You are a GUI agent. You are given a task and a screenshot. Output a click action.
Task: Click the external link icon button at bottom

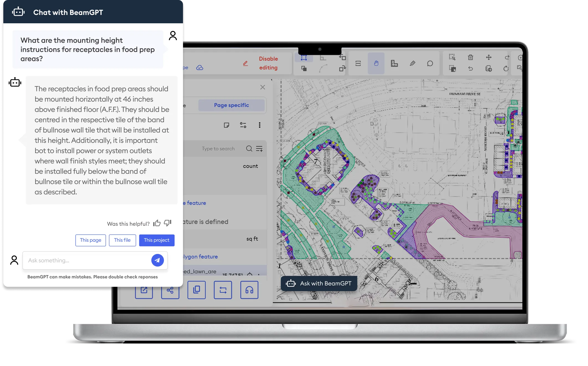click(x=144, y=290)
